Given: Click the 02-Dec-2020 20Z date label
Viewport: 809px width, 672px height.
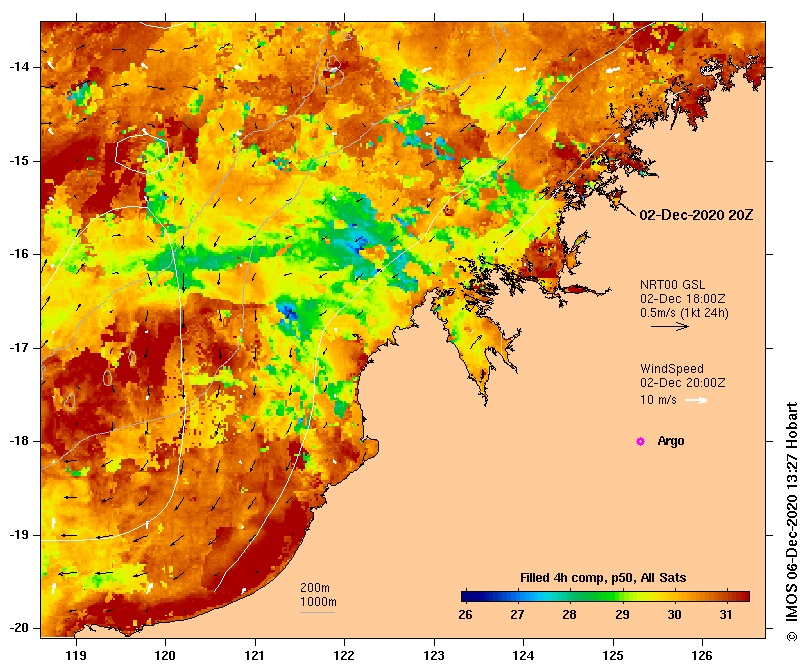Looking at the screenshot, I should [x=696, y=215].
